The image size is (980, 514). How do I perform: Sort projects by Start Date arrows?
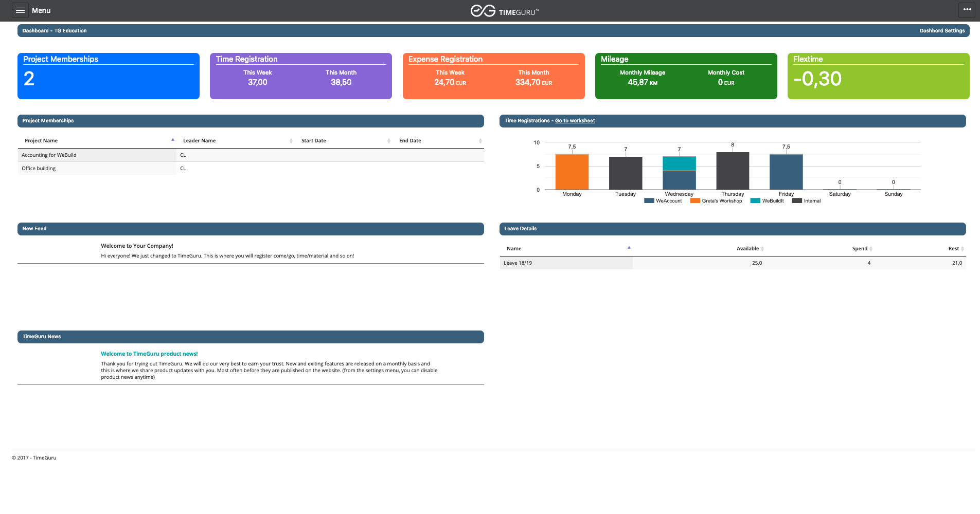coord(389,141)
